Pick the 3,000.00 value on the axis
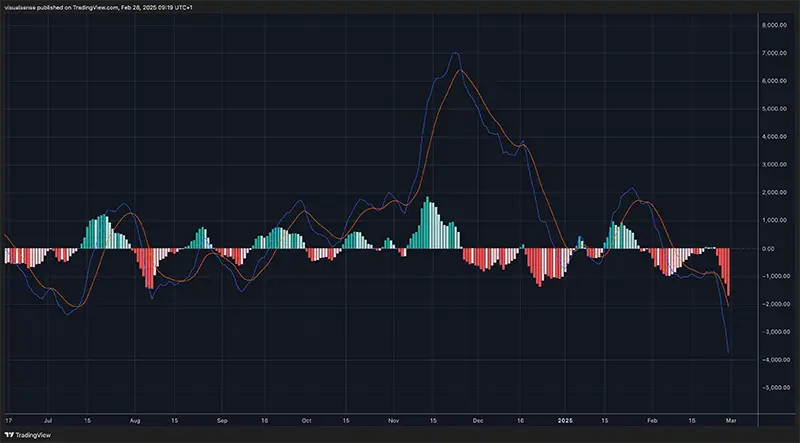 tap(773, 165)
